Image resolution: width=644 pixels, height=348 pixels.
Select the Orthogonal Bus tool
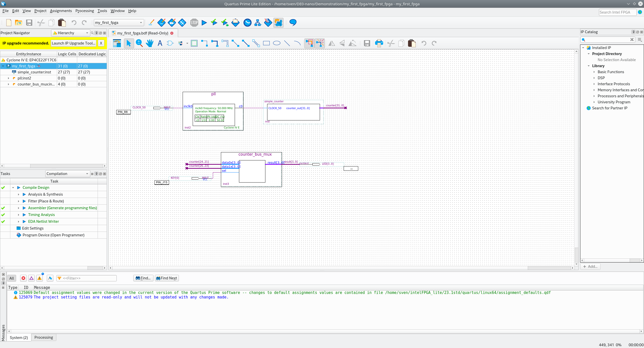click(x=215, y=43)
